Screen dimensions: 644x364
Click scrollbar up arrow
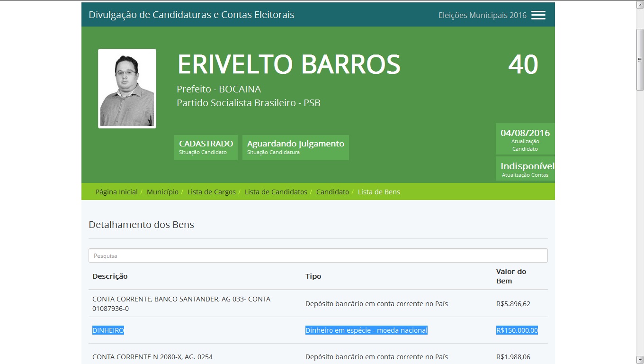pyautogui.click(x=640, y=4)
